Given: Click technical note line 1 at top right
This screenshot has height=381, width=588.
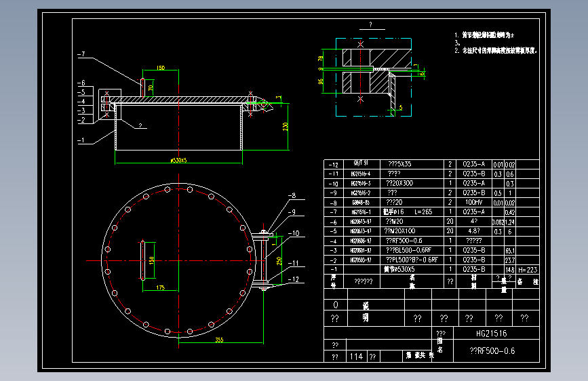Looking at the screenshot, I should click(x=484, y=35).
